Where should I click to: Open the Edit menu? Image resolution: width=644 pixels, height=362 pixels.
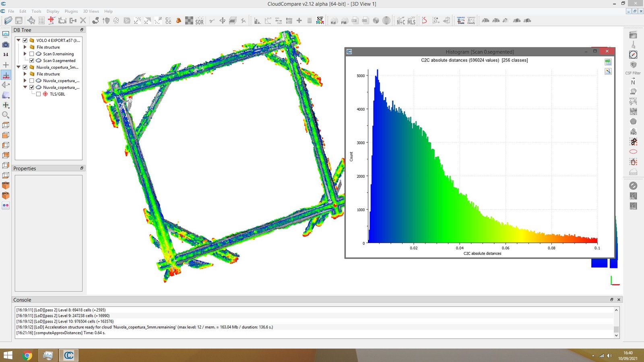pyautogui.click(x=23, y=11)
